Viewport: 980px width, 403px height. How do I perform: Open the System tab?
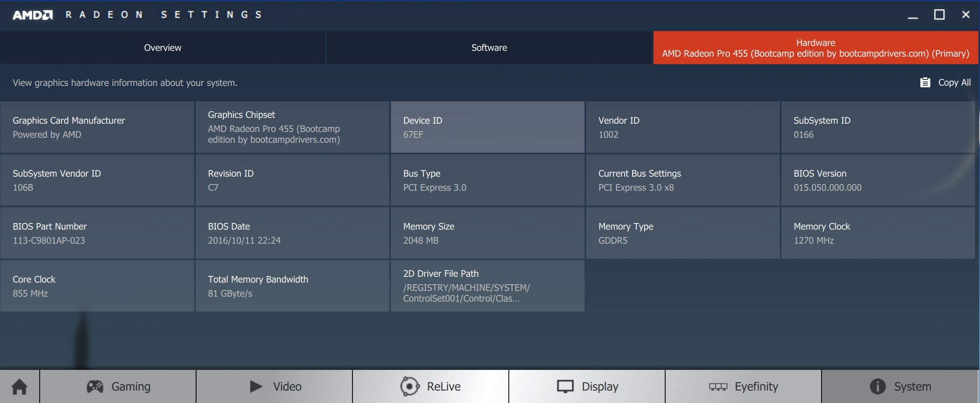[x=900, y=387]
